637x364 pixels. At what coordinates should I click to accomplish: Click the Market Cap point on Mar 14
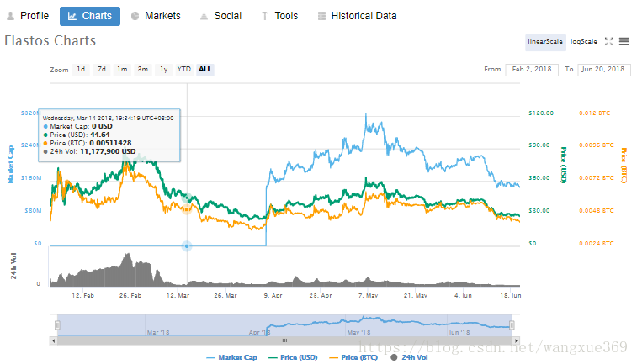(x=187, y=246)
